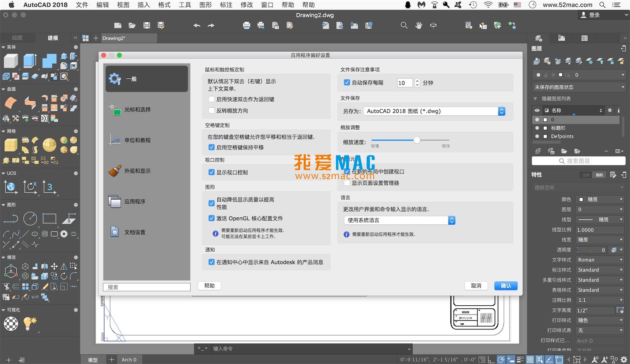Select the Surface Network tool
The width and height of the screenshot is (630, 364).
click(x=11, y=103)
